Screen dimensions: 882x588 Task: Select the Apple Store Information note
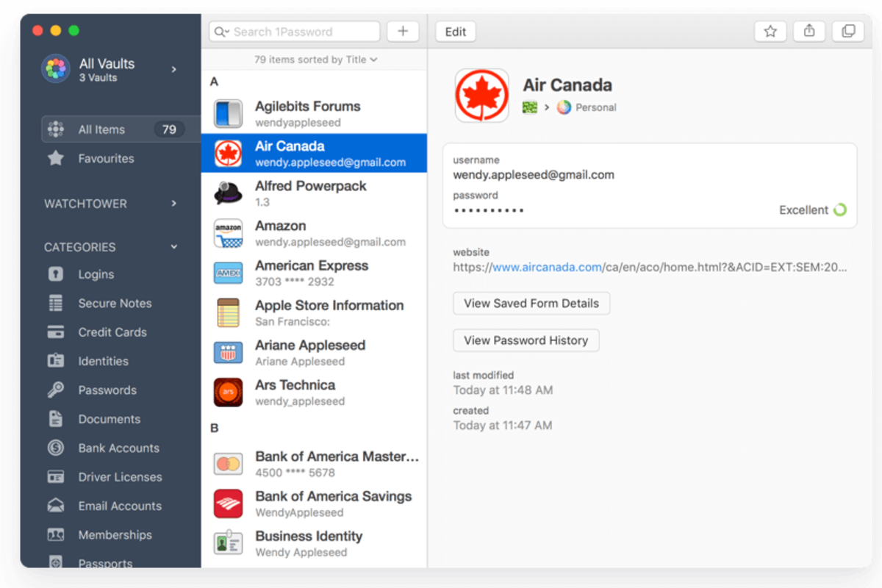(x=314, y=312)
